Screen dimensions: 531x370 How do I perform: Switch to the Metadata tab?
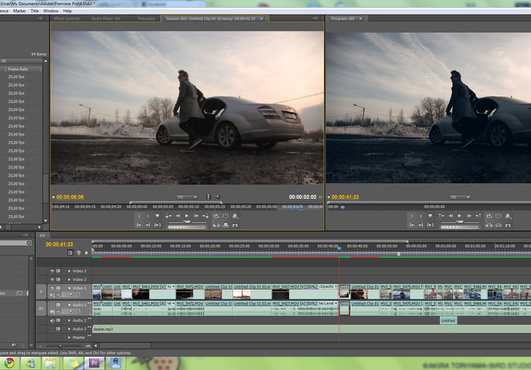pyautogui.click(x=146, y=18)
